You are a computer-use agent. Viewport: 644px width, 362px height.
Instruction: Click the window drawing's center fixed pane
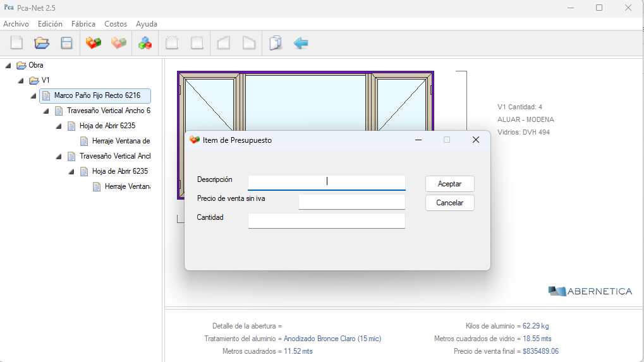coord(305,102)
